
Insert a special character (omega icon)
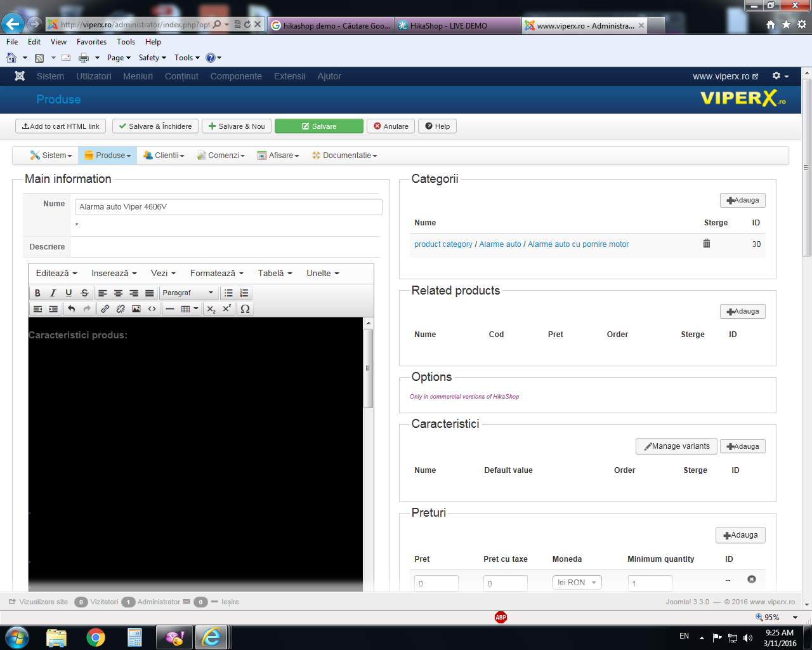point(245,309)
